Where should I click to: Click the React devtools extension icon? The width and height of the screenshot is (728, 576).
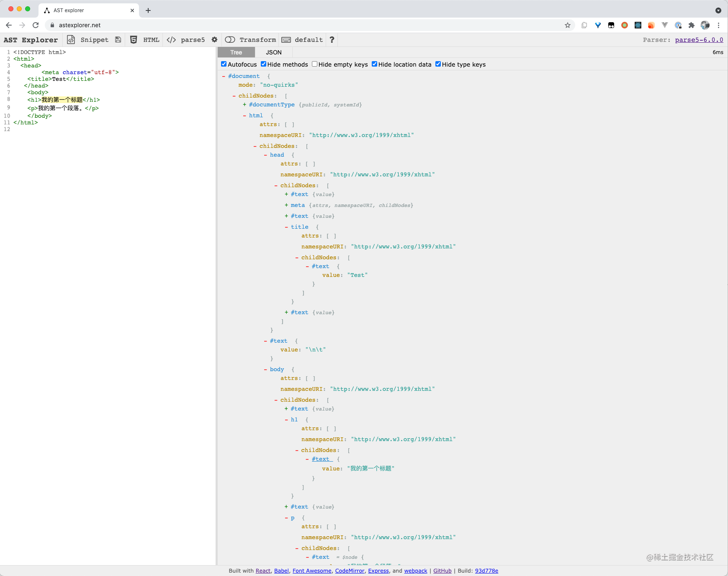[x=638, y=25]
